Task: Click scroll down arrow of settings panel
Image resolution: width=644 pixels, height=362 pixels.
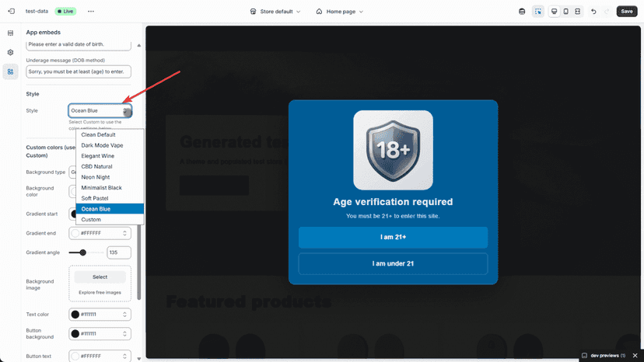Action: (x=138, y=358)
